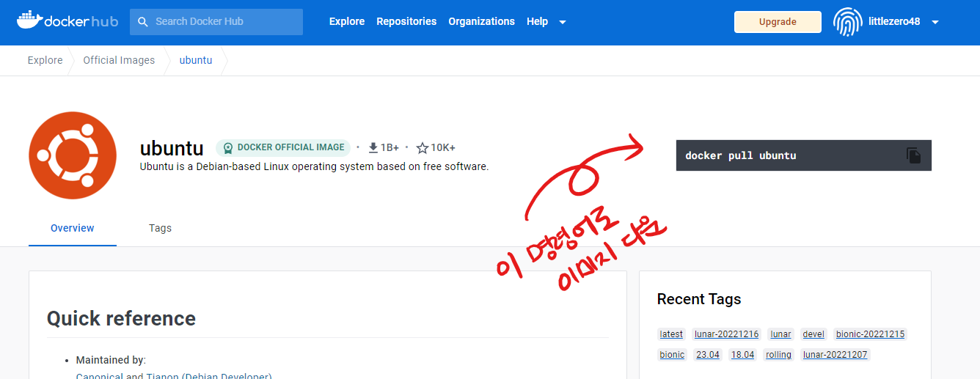Click the Docker Hub whale logo
Image resolution: width=980 pixels, height=379 pixels.
click(x=67, y=21)
